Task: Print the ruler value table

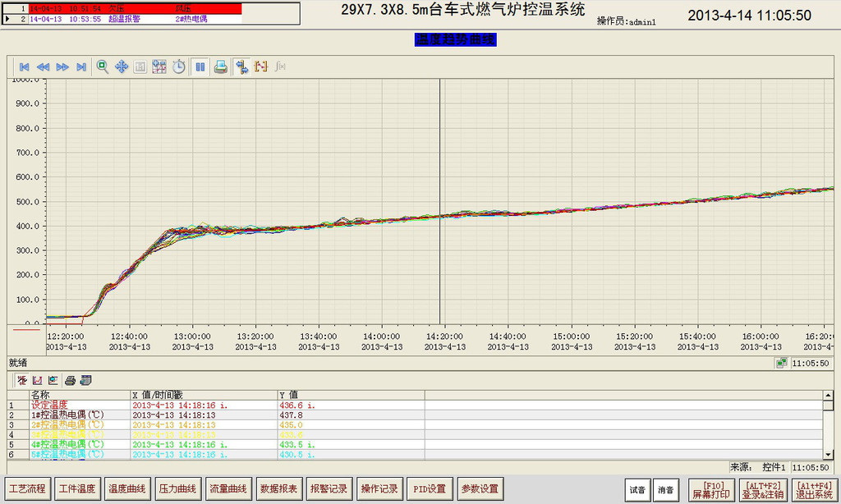Action: pyautogui.click(x=70, y=380)
